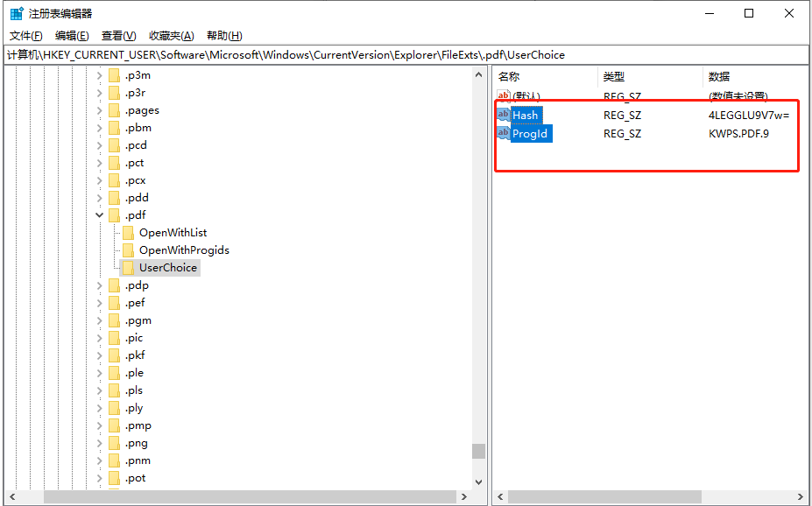Open the 查看(V) view menu

(118, 36)
